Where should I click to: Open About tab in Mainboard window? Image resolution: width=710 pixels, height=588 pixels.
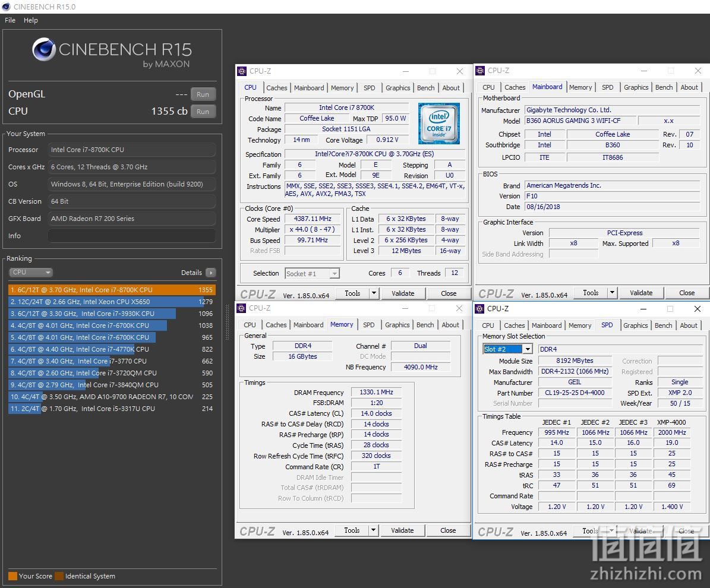(689, 87)
